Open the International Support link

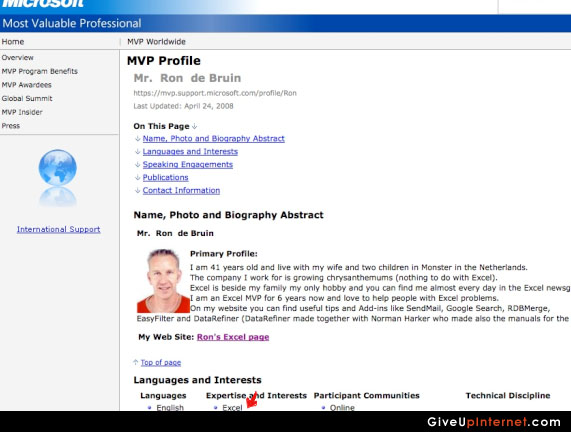58,229
